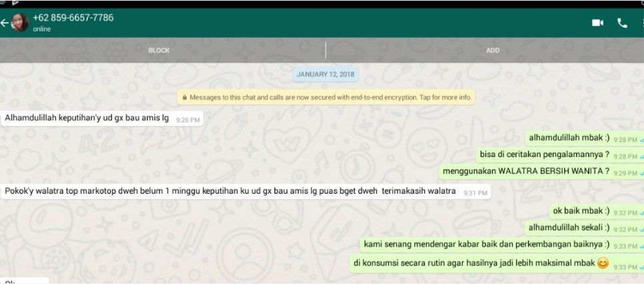Select the "ok baik mbak :)" message

click(596, 212)
